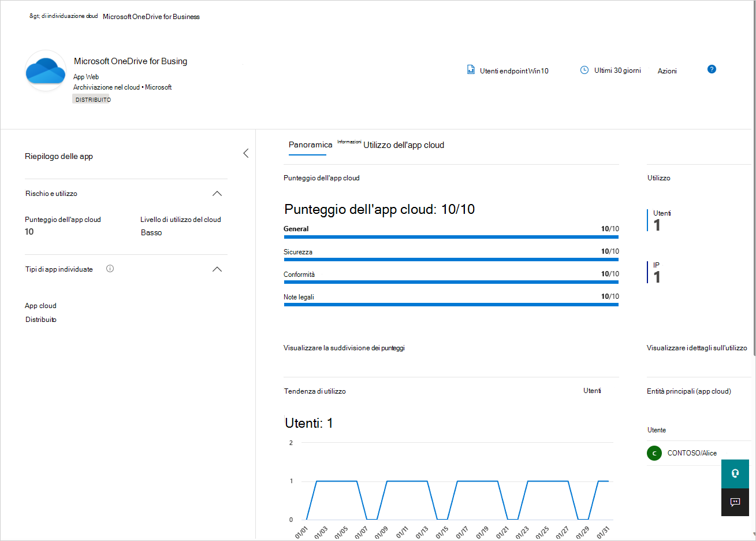Open Visualizzare la suddivisione dei punteggi link

(x=344, y=348)
